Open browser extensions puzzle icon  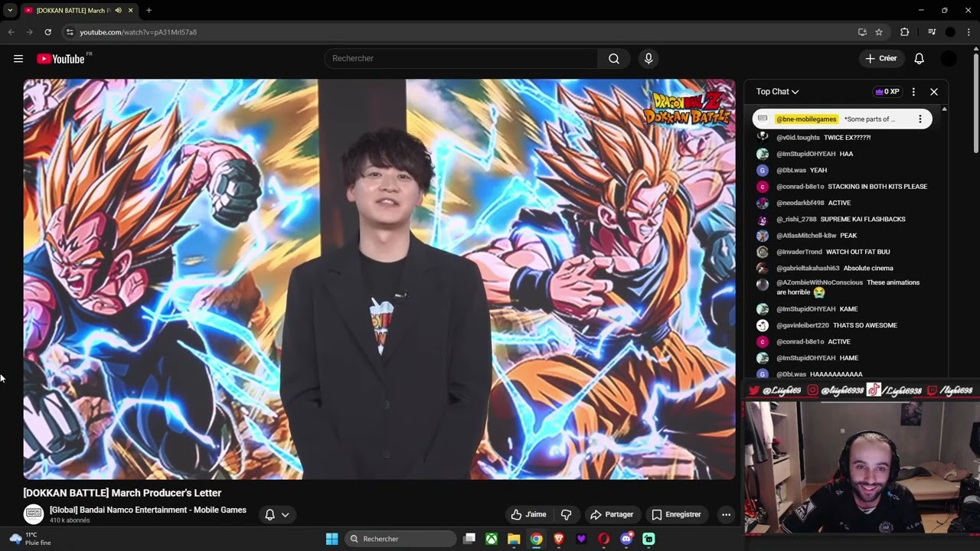[x=904, y=32]
